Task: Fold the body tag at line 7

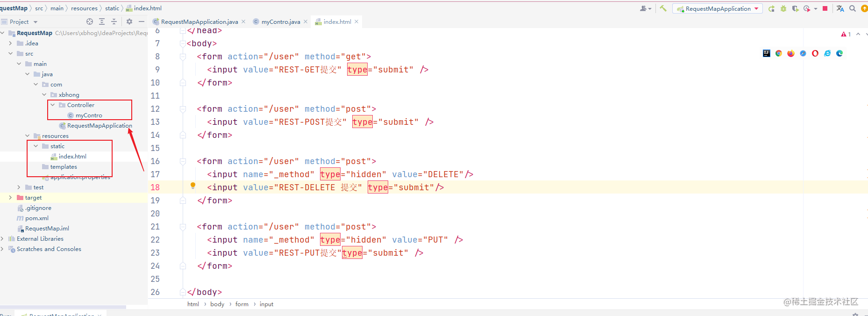Action: (x=183, y=43)
